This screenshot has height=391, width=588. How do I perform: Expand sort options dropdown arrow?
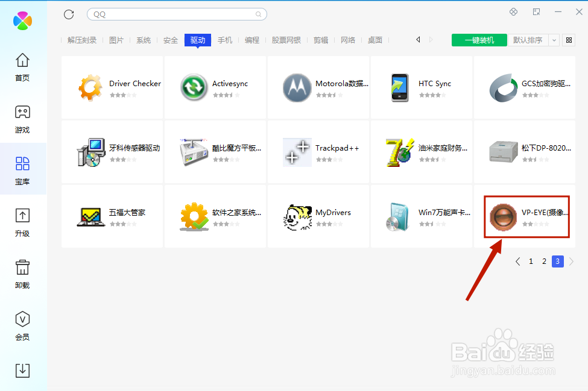554,40
